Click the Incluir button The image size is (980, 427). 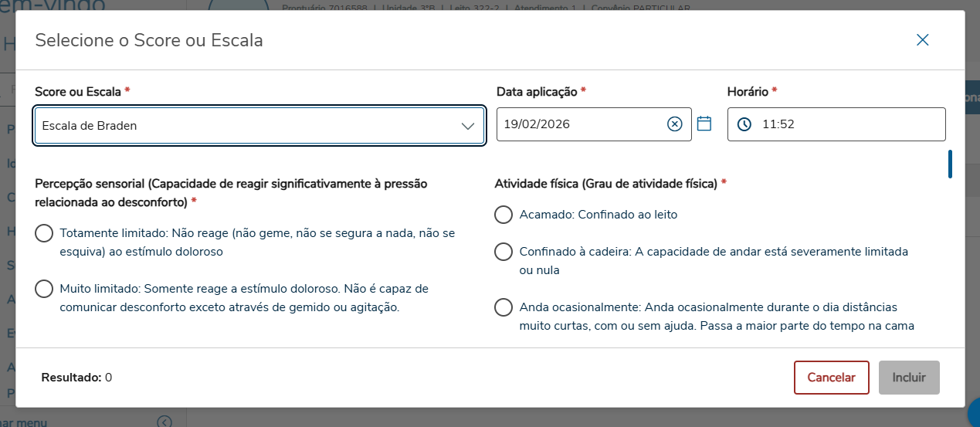[x=909, y=378]
